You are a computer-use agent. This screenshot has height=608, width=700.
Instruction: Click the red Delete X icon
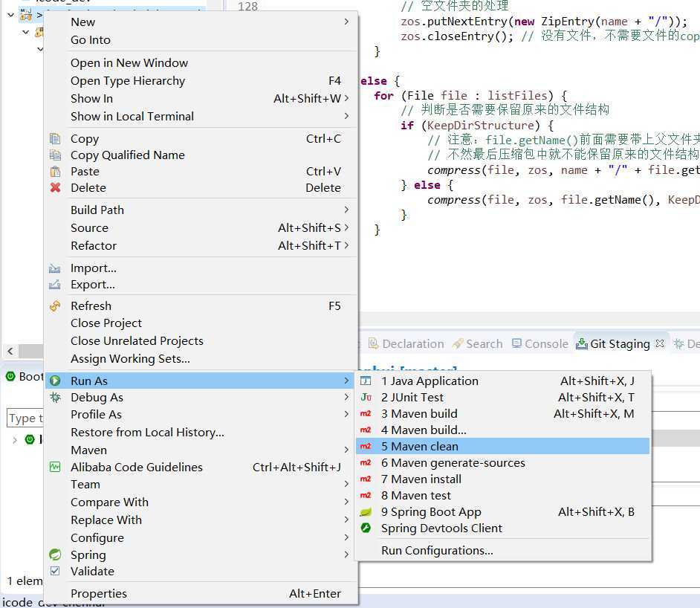(x=55, y=187)
